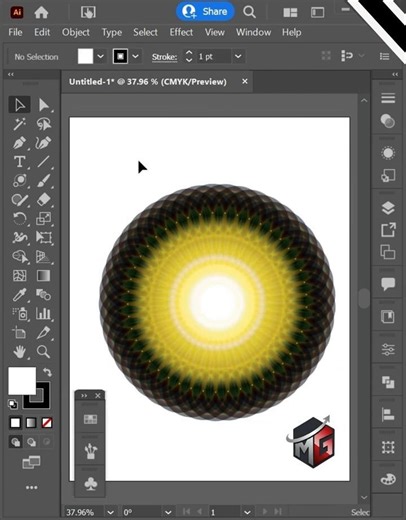Select the Paintbrush tool
406x520 pixels.
[x=43, y=181]
